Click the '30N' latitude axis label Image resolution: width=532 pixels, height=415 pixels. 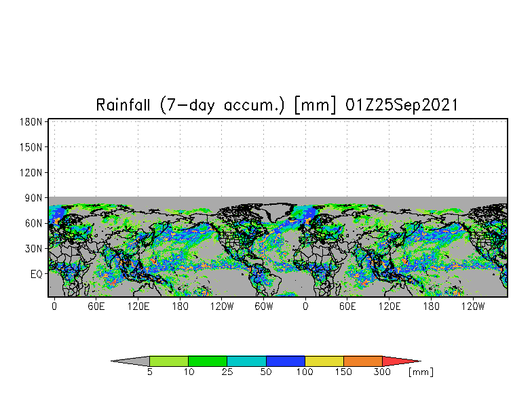click(34, 248)
